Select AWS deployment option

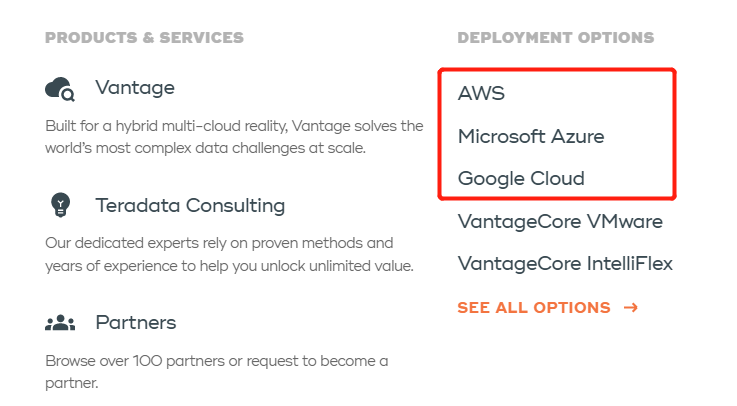click(x=482, y=94)
